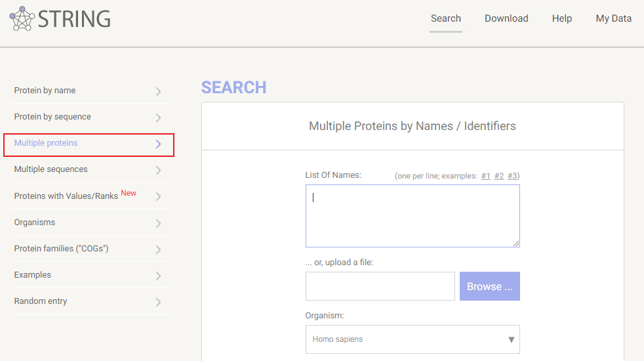Load example #1 into names list
Screen dimensions: 644x361
[x=486, y=176]
